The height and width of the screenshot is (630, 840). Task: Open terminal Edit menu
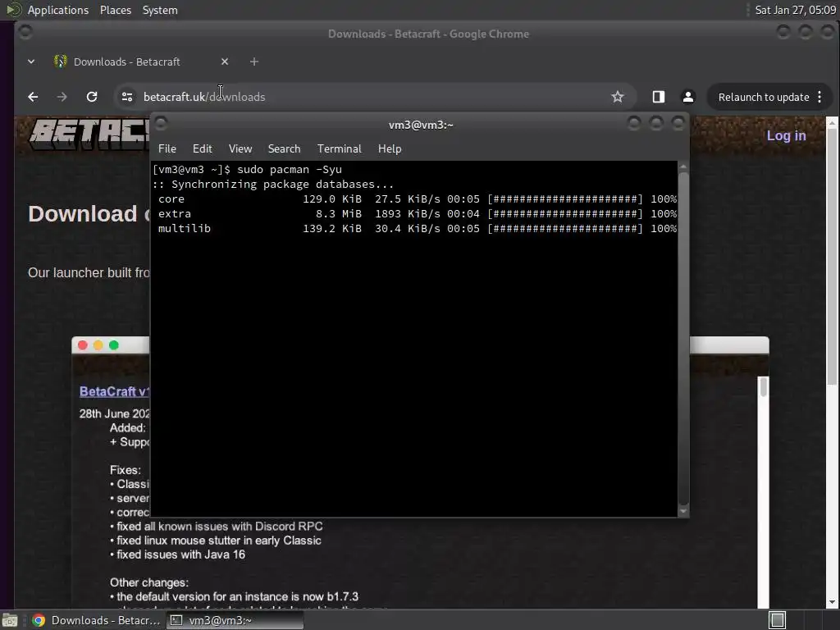[203, 149]
